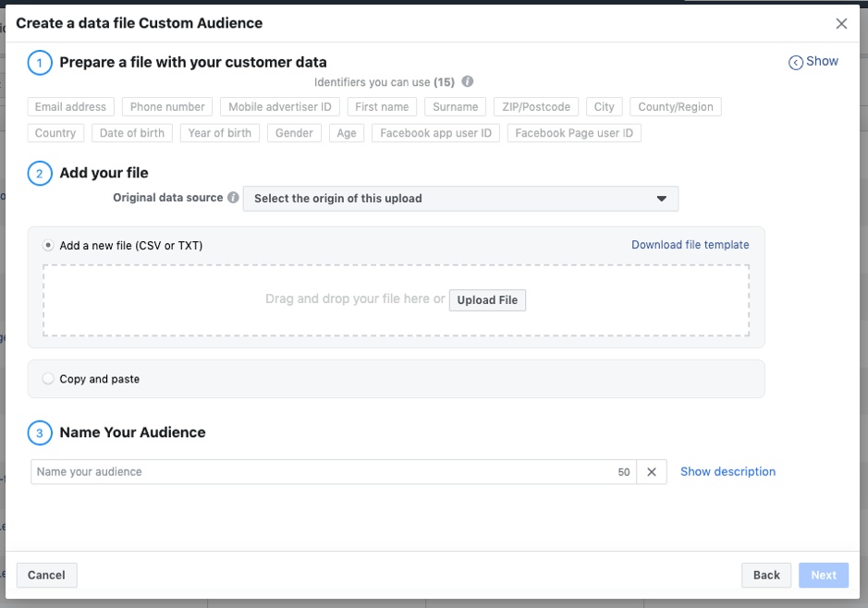The image size is (868, 608).
Task: Click the Download file template link
Action: tap(690, 245)
